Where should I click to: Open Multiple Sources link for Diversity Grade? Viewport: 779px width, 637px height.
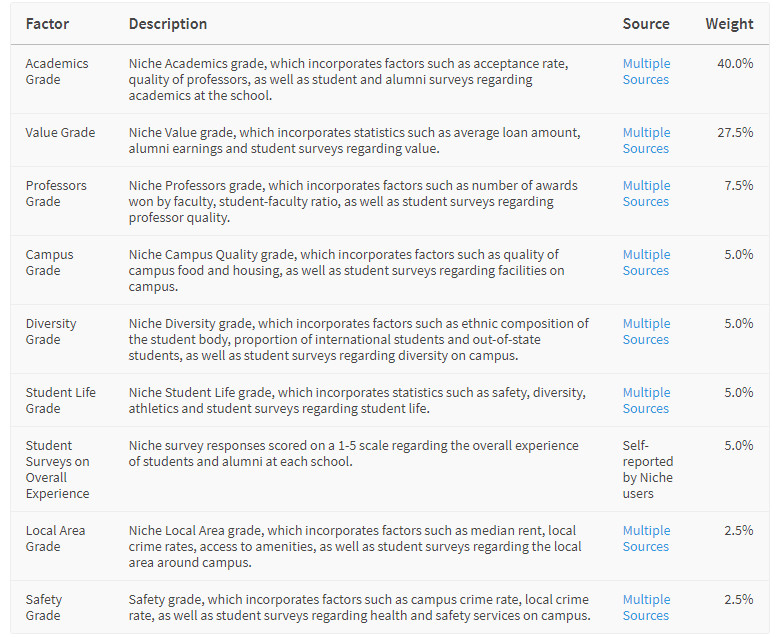(646, 331)
